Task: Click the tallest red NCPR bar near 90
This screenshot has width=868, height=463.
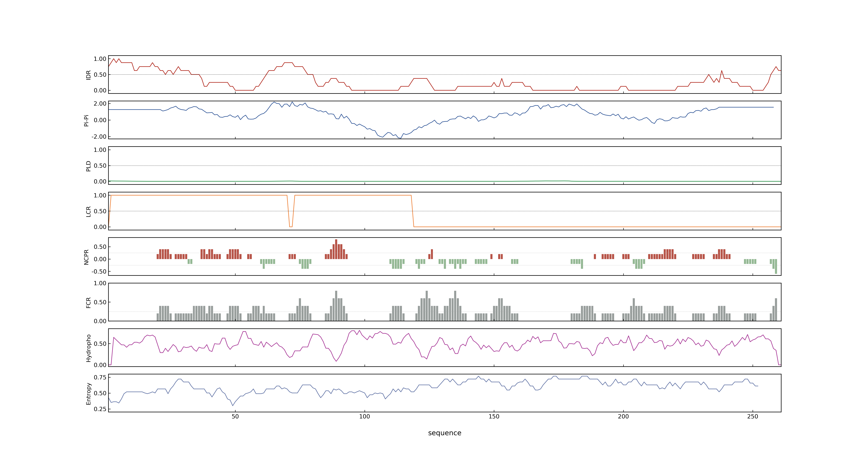Action: point(336,249)
